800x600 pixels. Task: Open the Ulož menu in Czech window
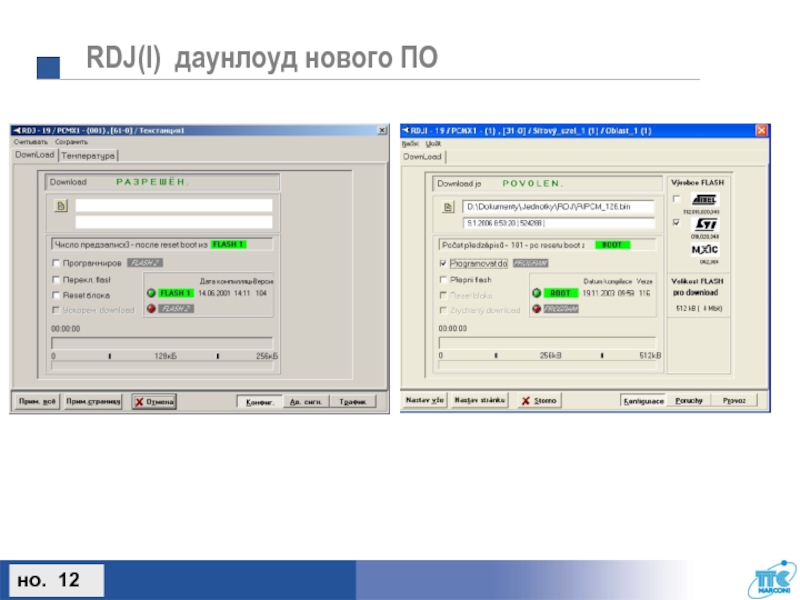pos(433,144)
